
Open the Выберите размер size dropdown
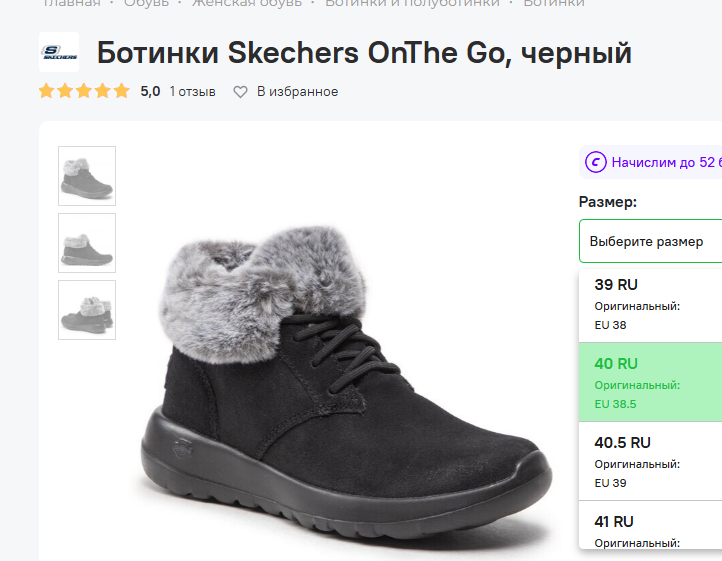click(x=650, y=241)
